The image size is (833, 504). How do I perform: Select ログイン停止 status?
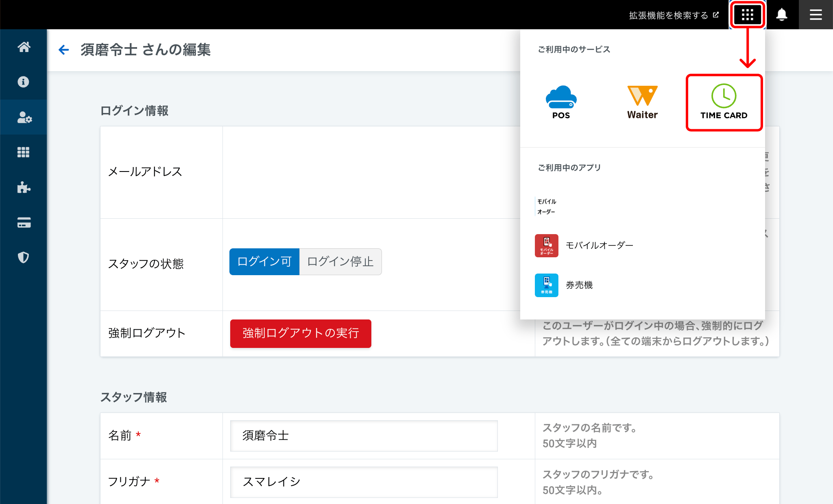pos(340,262)
